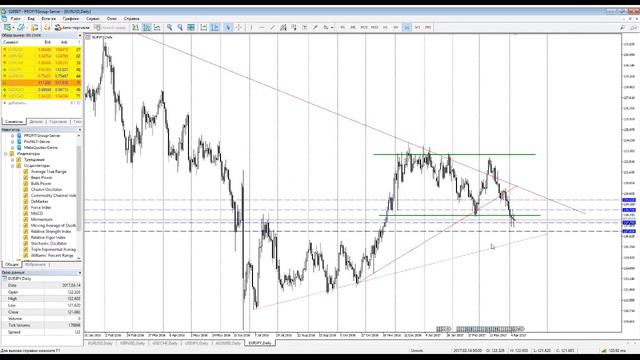Collapse the Индикаторы tree node
Image resolution: width=640 pixels, height=360 pixels.
coord(6,153)
